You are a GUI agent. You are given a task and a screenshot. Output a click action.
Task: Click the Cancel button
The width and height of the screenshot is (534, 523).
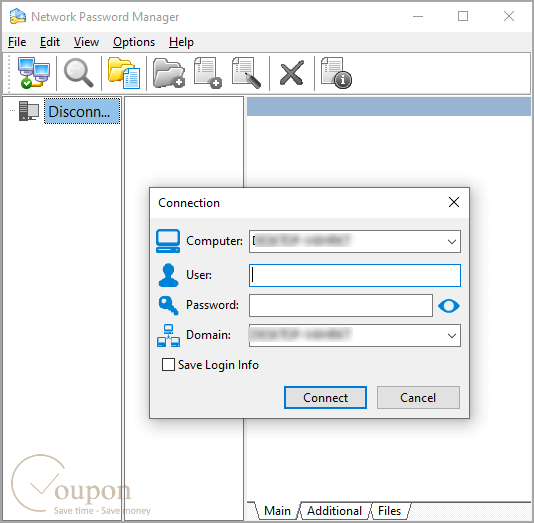click(x=418, y=397)
